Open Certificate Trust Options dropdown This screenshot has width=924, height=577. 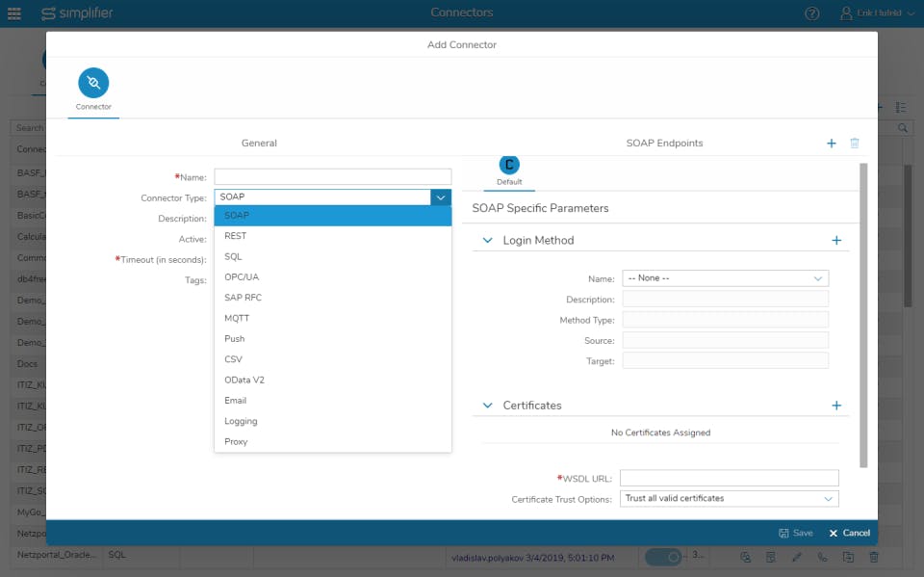[x=729, y=499]
